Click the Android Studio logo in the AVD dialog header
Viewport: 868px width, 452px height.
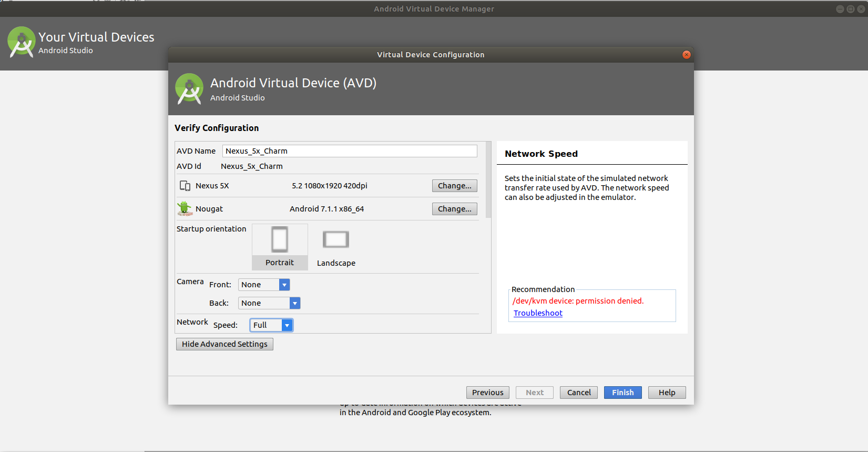tap(189, 88)
